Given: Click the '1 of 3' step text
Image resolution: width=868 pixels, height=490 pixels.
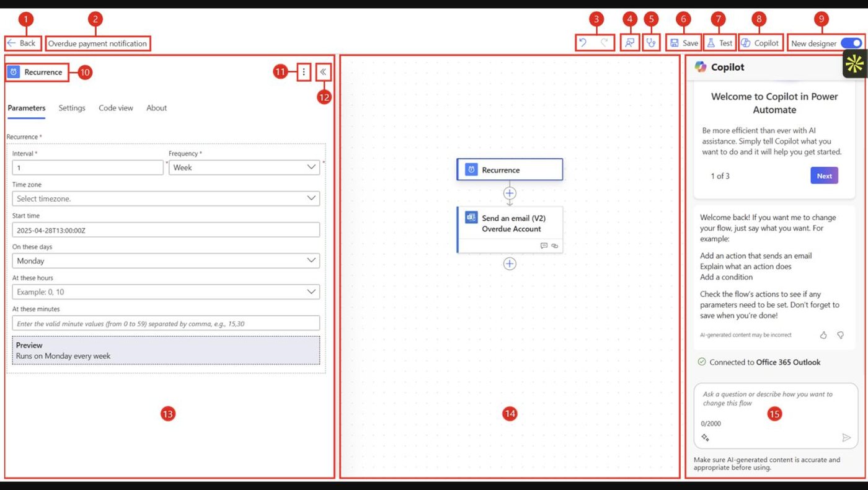Looking at the screenshot, I should [x=720, y=176].
